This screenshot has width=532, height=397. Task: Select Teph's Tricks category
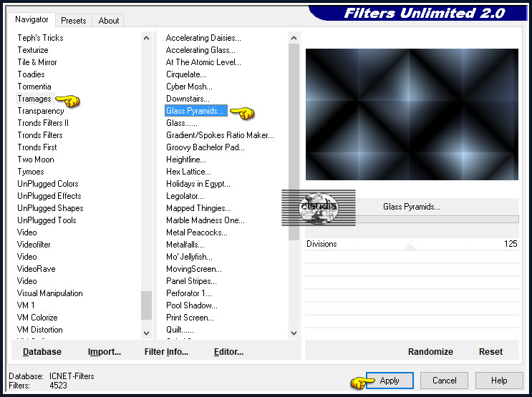pyautogui.click(x=40, y=38)
